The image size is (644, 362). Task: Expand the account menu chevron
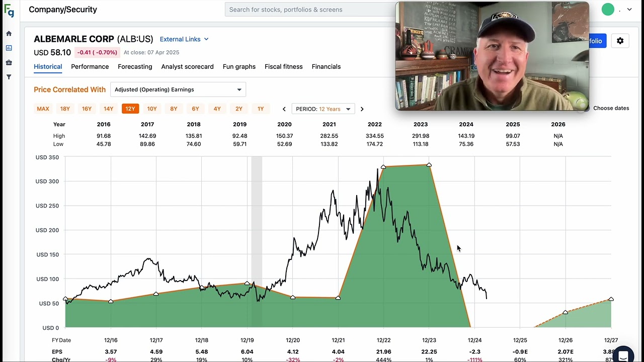[x=629, y=10]
